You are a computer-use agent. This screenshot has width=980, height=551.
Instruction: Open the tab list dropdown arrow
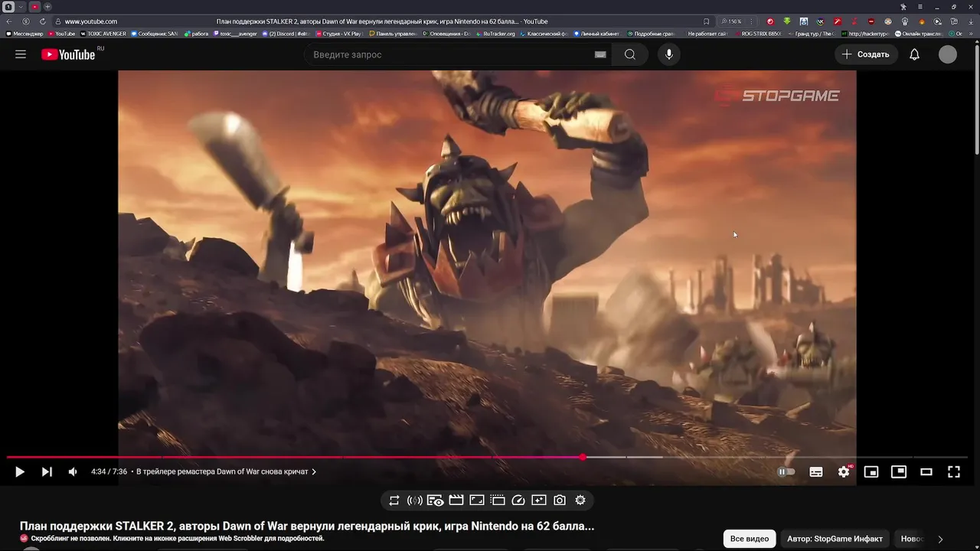[x=21, y=7]
